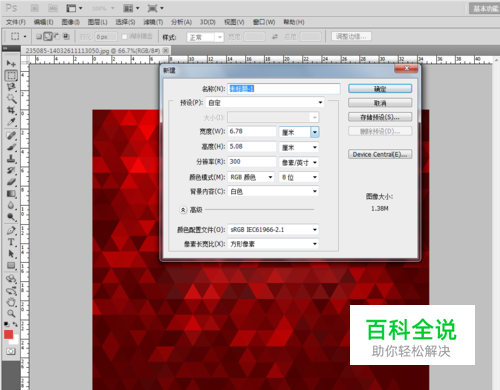Select the Lasso tool

point(11,87)
